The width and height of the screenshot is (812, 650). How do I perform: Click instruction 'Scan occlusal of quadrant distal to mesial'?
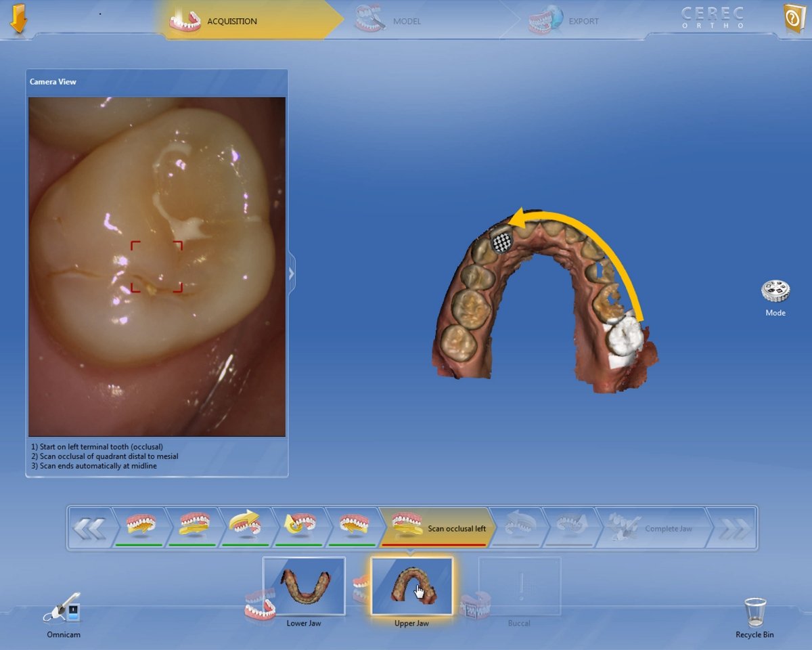(105, 456)
